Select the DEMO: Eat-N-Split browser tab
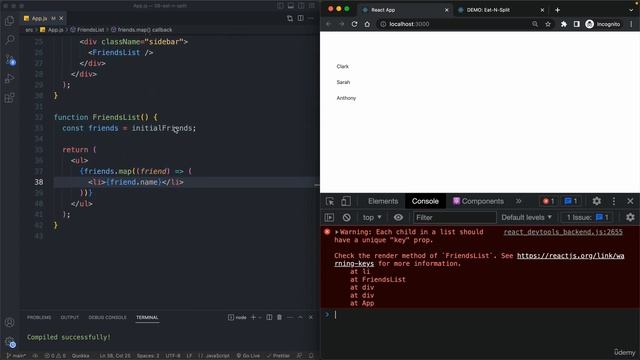640x360 pixels. [500, 10]
